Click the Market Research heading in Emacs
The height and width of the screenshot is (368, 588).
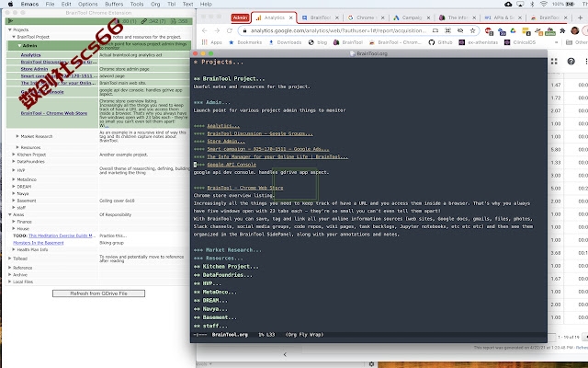pyautogui.click(x=233, y=250)
